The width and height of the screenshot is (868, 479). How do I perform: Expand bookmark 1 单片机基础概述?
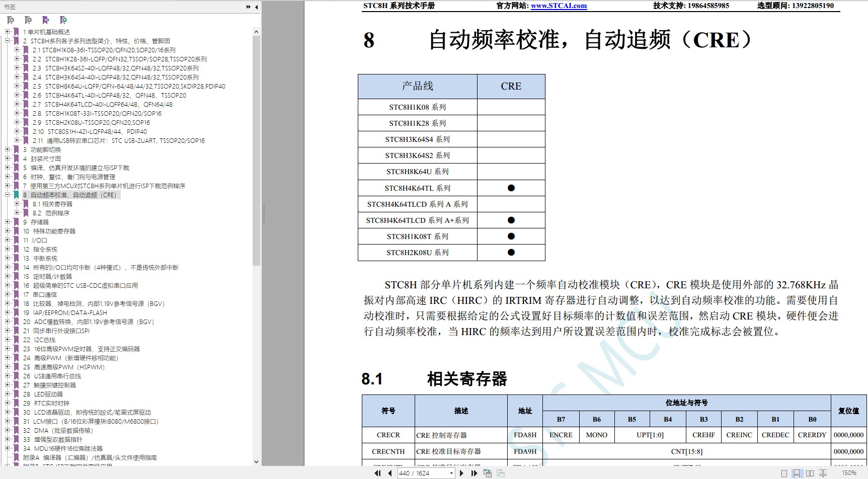[x=8, y=32]
